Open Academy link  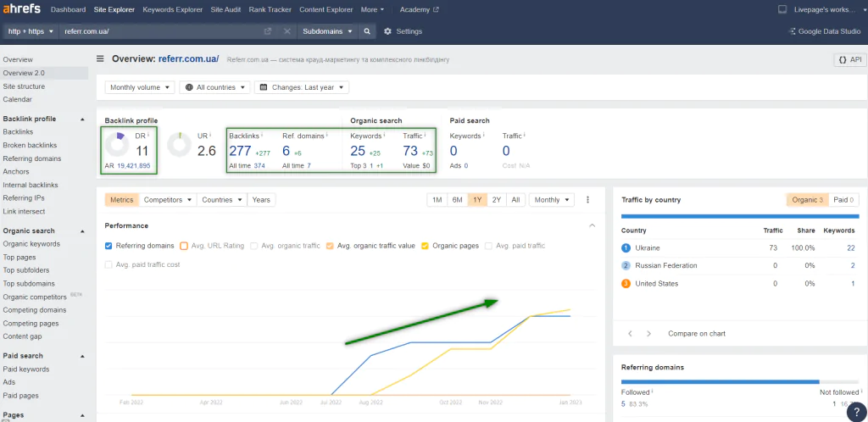pos(419,9)
